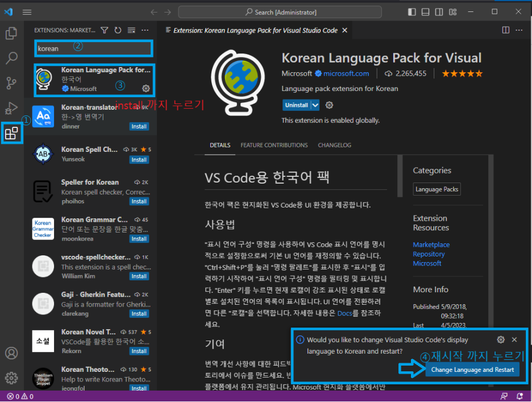This screenshot has height=402, width=532.
Task: Open the Repository resource link
Action: tap(429, 254)
